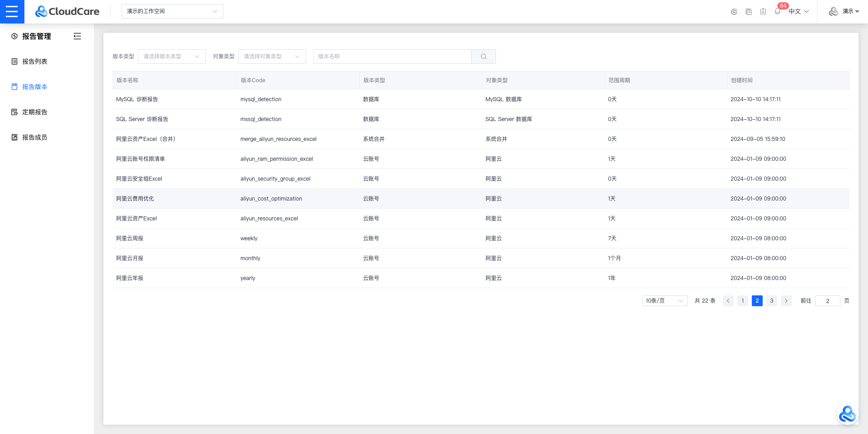This screenshot has height=434, width=868.
Task: Click the 报告成员 member icon in sidebar
Action: tap(14, 137)
